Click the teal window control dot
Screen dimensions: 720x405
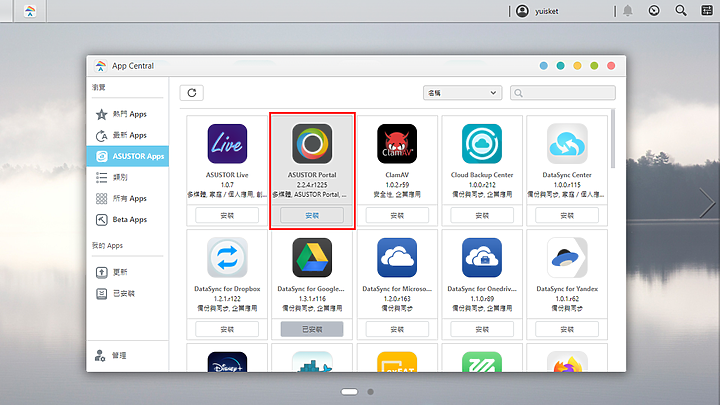560,66
